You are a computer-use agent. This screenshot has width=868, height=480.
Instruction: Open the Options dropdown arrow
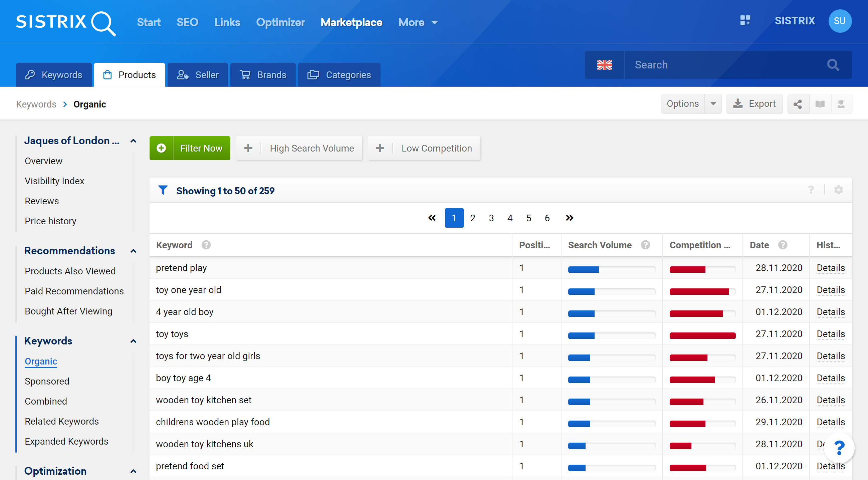713,104
